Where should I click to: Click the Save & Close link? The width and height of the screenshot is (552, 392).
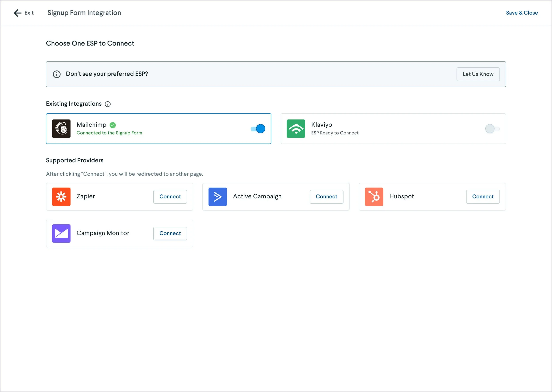click(x=522, y=13)
